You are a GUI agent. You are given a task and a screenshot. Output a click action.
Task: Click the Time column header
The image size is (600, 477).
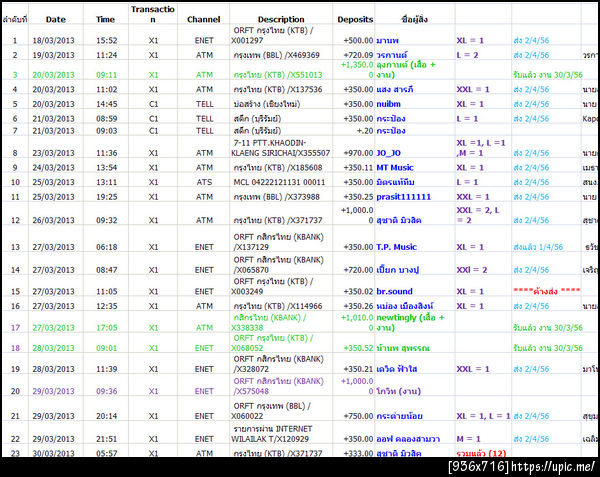point(105,20)
